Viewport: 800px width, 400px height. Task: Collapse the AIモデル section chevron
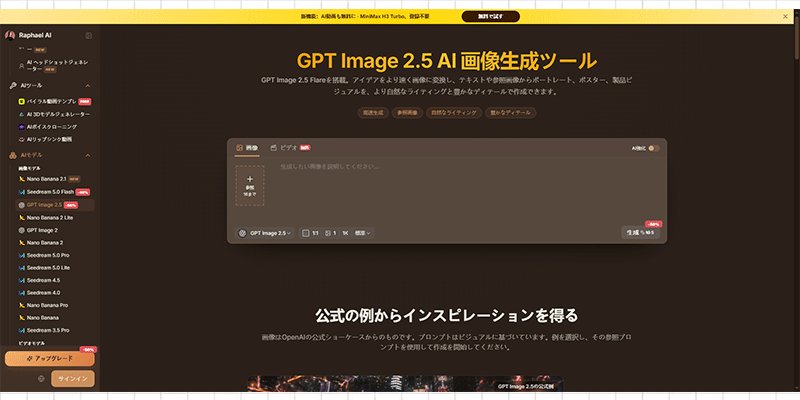coord(88,155)
